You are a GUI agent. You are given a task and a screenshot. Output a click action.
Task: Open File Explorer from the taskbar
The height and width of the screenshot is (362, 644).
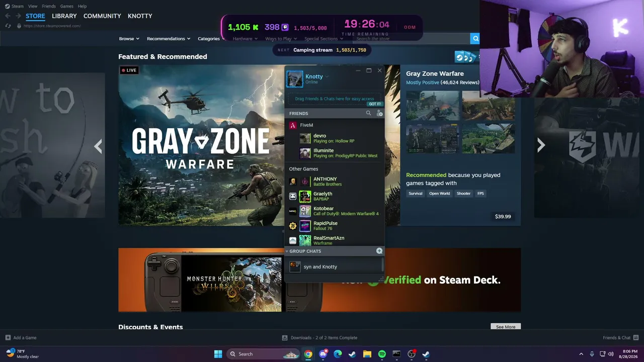pyautogui.click(x=367, y=354)
